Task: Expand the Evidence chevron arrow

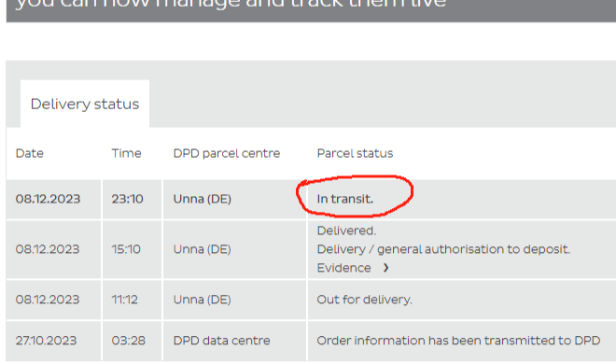Action: pyautogui.click(x=385, y=268)
